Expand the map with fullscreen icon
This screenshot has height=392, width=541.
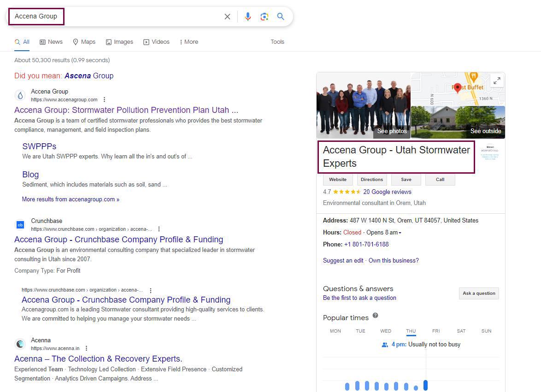497,81
